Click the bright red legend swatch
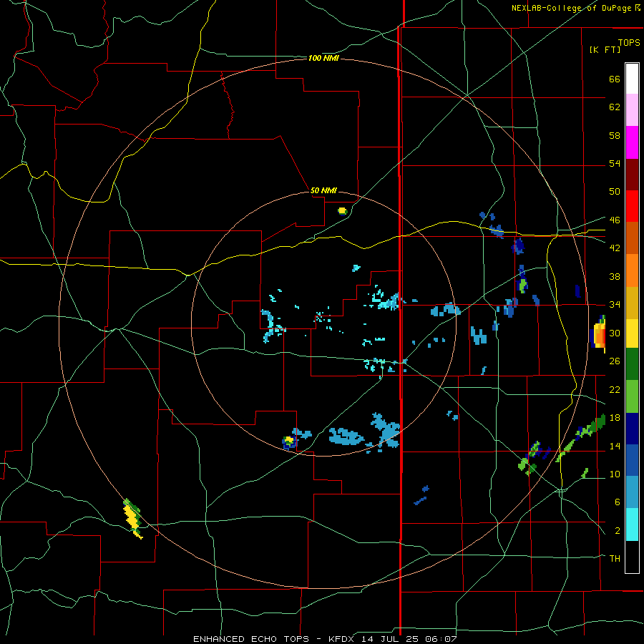Image resolution: width=644 pixels, height=644 pixels. (x=632, y=206)
